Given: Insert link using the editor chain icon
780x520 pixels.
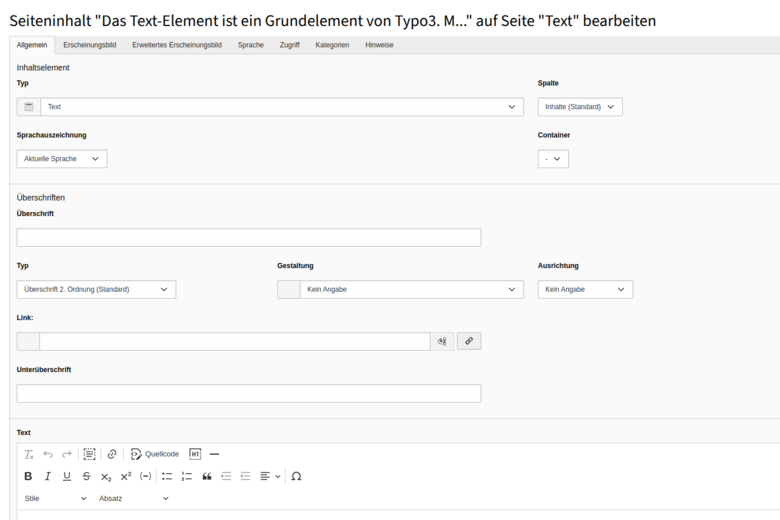Looking at the screenshot, I should [x=112, y=454].
